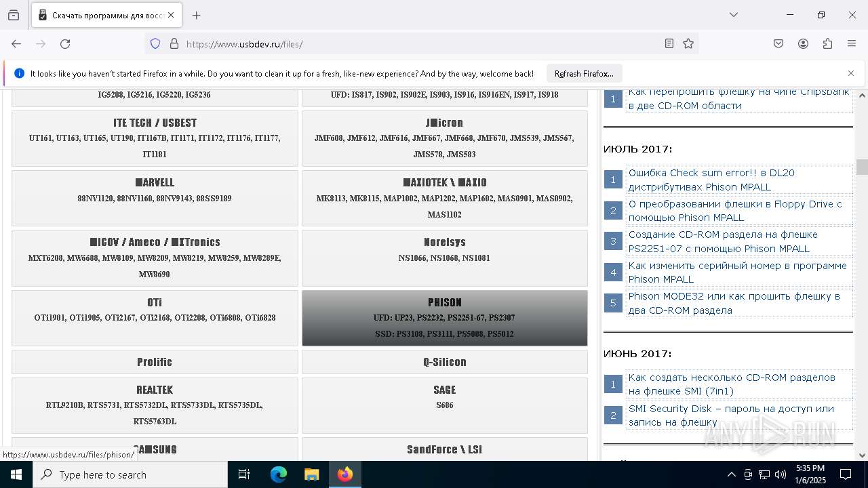The height and width of the screenshot is (488, 868).
Task: Open article Создание CD-ROM раздела PS2251-07
Action: click(x=723, y=241)
